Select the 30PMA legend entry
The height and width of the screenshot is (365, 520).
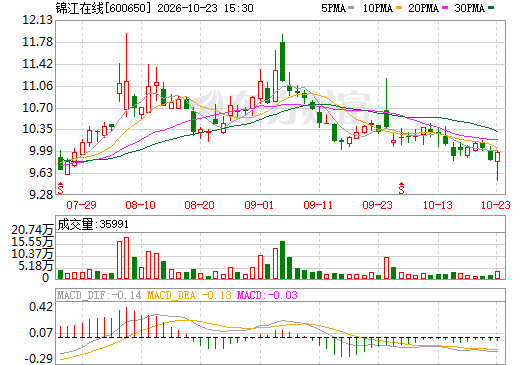[x=474, y=8]
